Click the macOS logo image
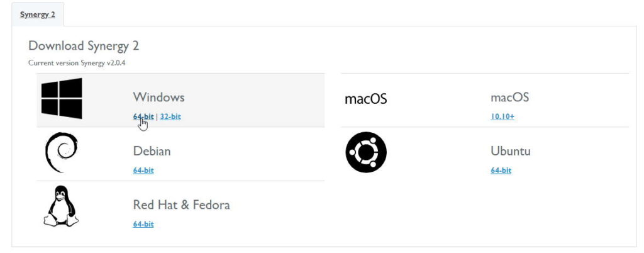The image size is (644, 253). pyautogui.click(x=366, y=99)
